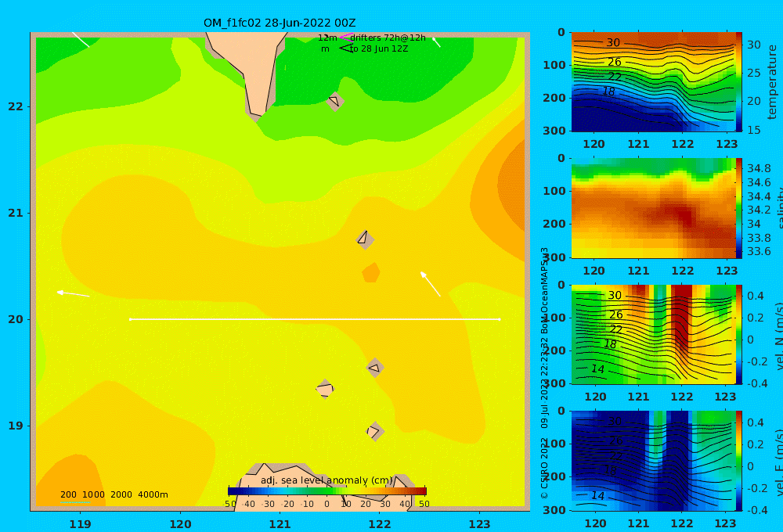
Task: Click the salinity colour bar
Action: [x=738, y=208]
